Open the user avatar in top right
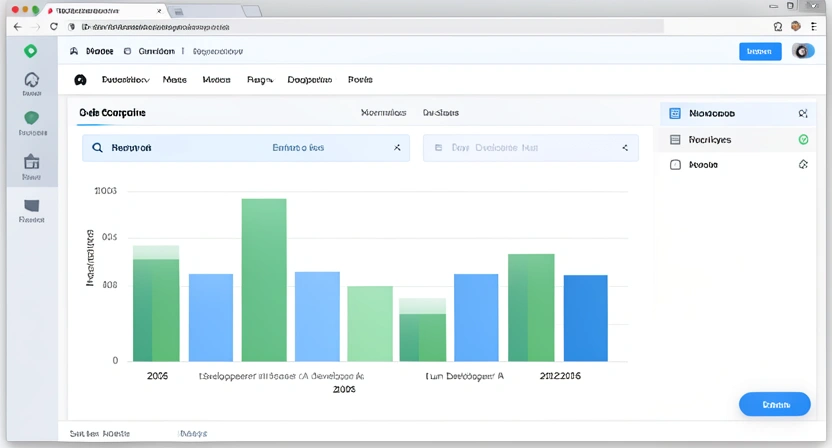The width and height of the screenshot is (832, 448). tap(802, 51)
